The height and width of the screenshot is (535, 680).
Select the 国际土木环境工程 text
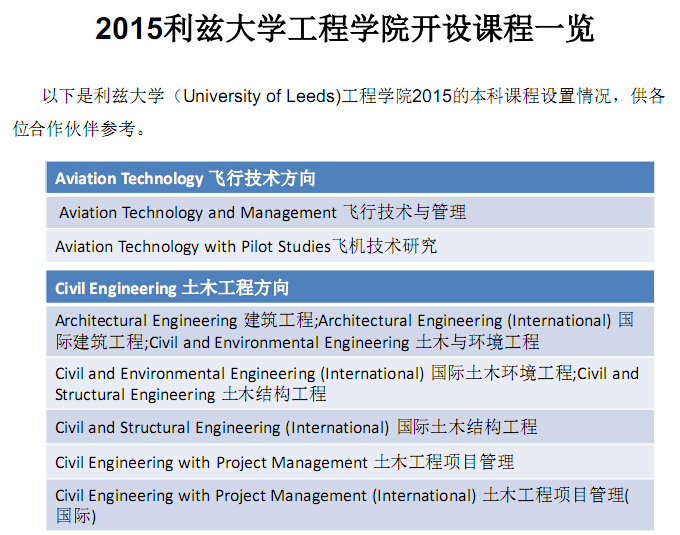point(502,374)
